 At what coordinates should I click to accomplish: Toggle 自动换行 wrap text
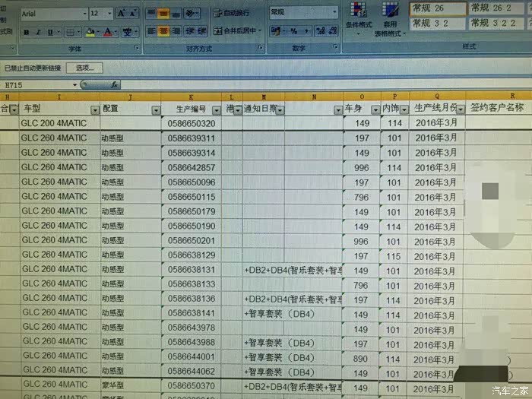pos(231,13)
